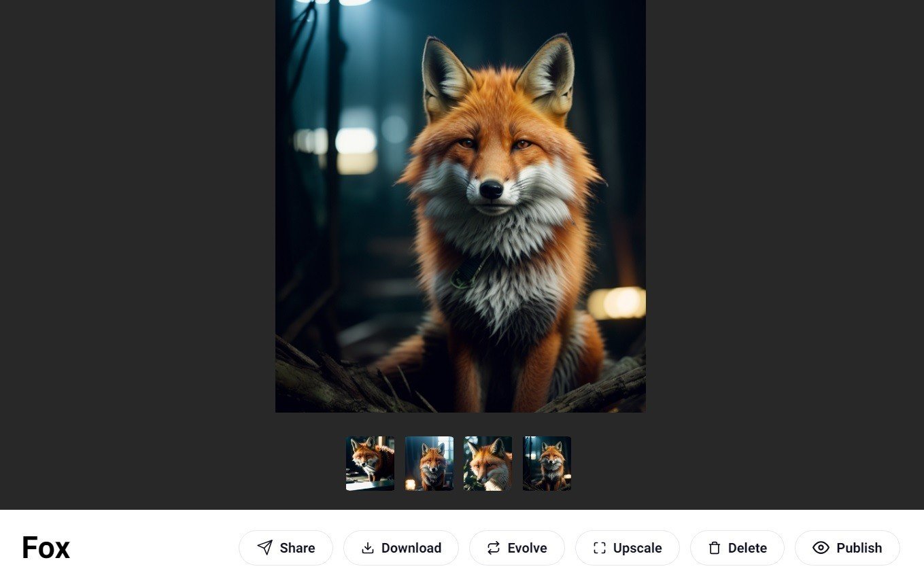924x573 pixels.
Task: Hit the Delete button text
Action: click(747, 548)
